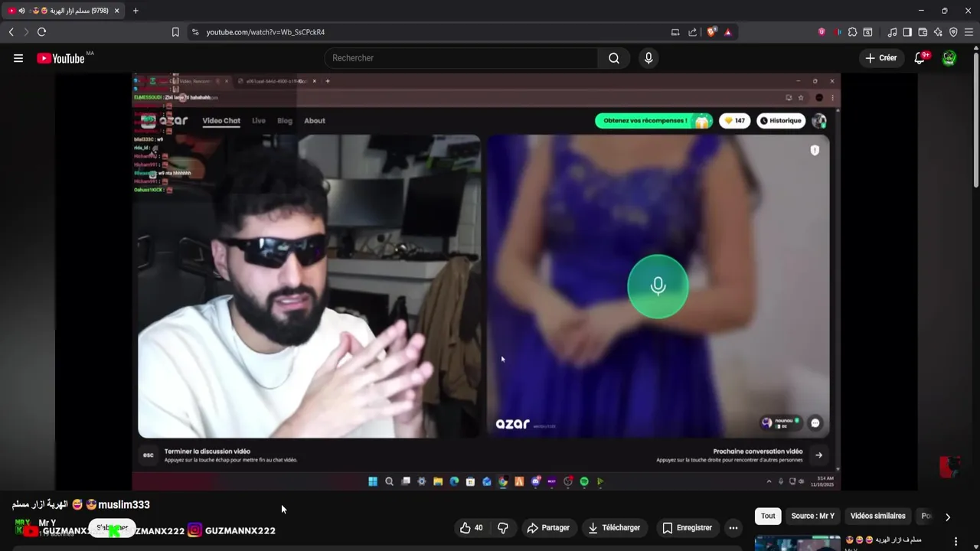Toggle the Brave sidebar panel
Image resolution: width=980 pixels, height=551 pixels.
907,32
